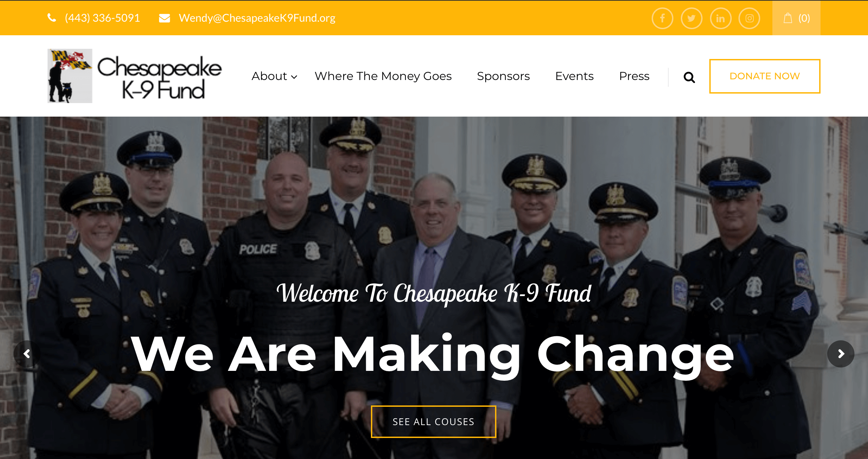The width and height of the screenshot is (868, 459).
Task: Open Where The Money Goes page
Action: 383,76
